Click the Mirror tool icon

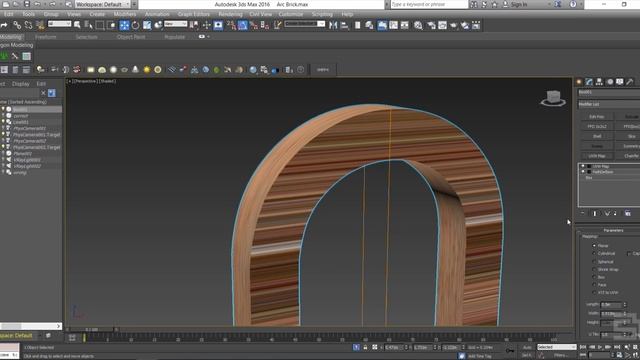(333, 25)
